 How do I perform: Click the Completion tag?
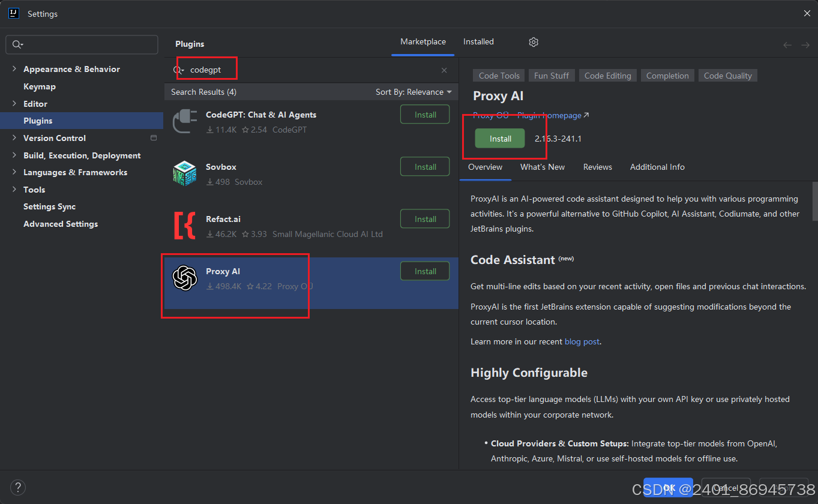tap(667, 76)
